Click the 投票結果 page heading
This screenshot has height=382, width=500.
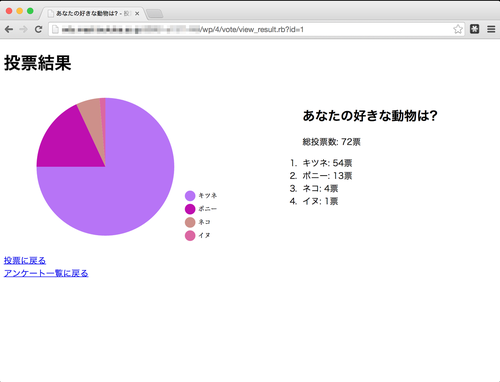click(38, 63)
